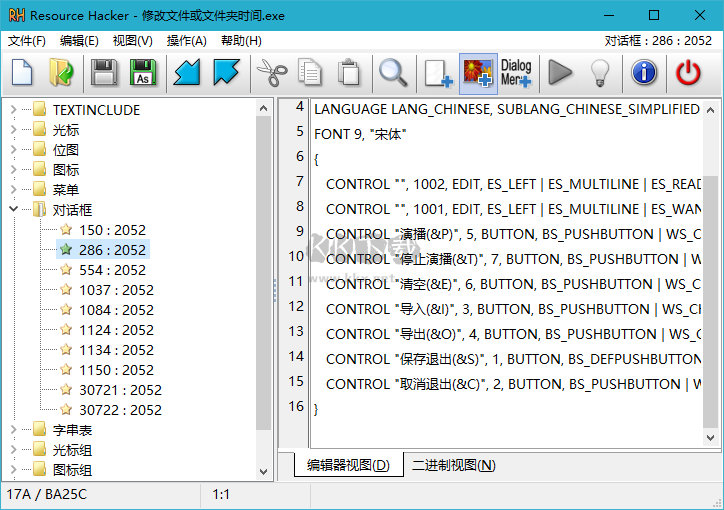This screenshot has height=510, width=724.
Task: Click the light bulb icon
Action: (x=600, y=73)
